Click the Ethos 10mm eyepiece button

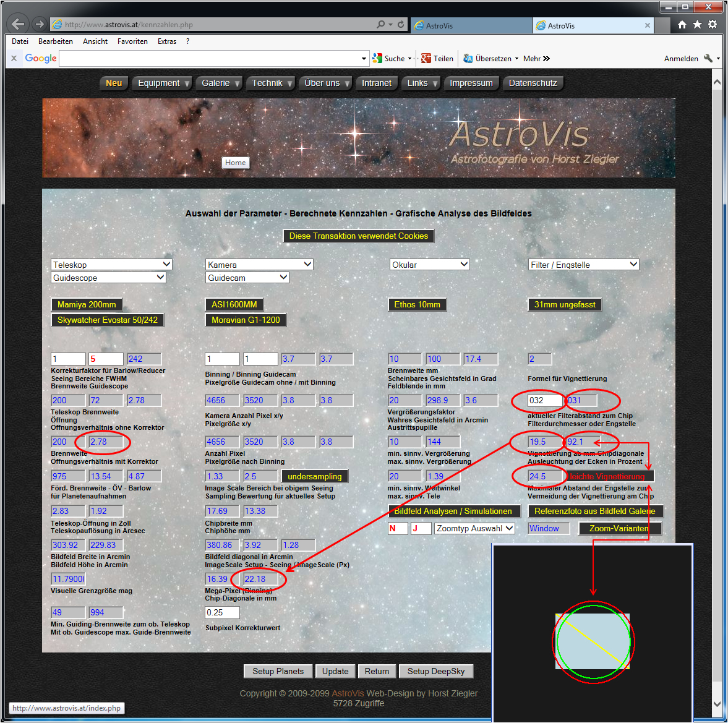tap(418, 305)
